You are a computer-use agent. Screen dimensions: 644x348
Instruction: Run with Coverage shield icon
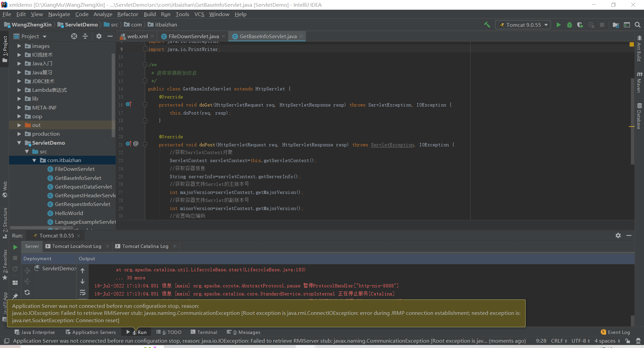(580, 25)
